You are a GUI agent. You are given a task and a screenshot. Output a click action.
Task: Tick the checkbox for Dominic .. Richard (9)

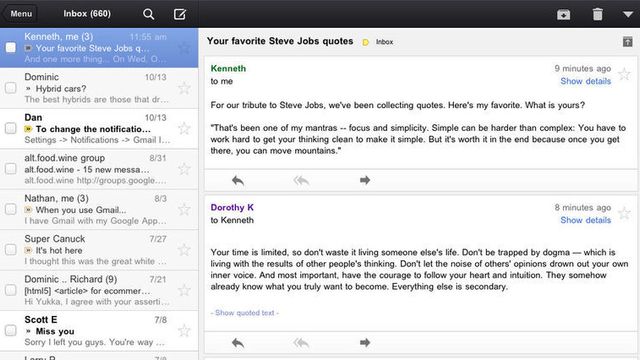pos(11,290)
